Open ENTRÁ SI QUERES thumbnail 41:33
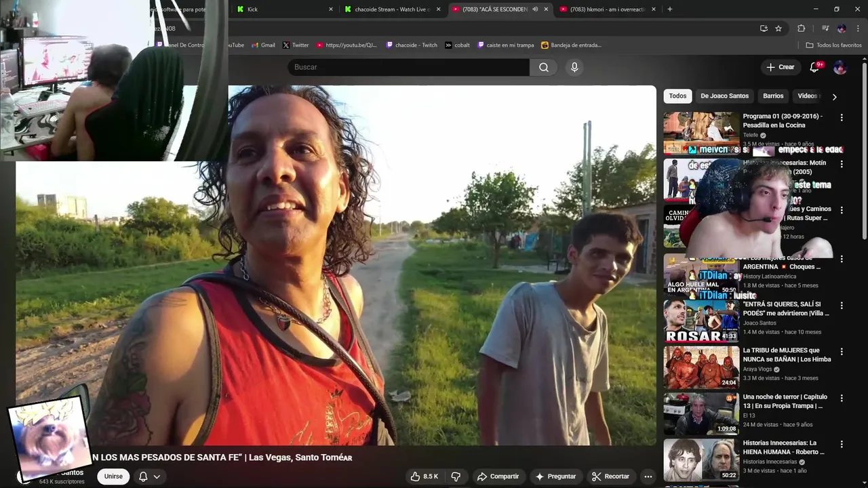This screenshot has height=488, width=868. pyautogui.click(x=701, y=321)
